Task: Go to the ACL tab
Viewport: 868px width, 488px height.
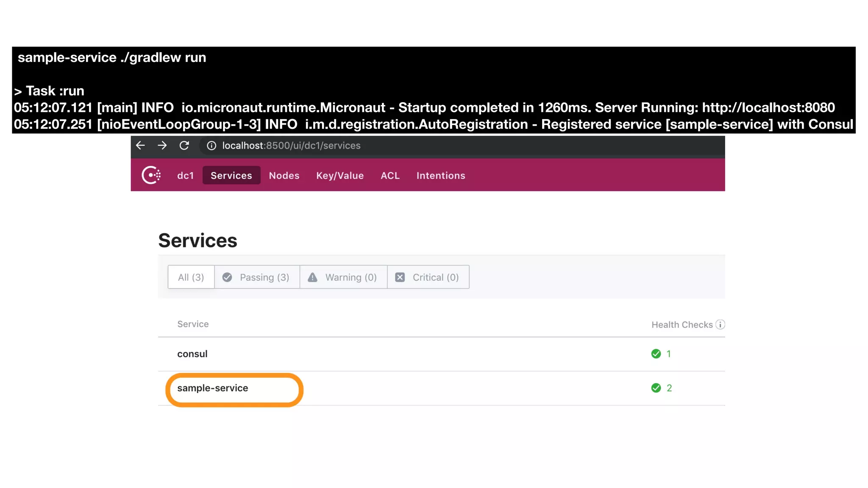Action: 390,175
